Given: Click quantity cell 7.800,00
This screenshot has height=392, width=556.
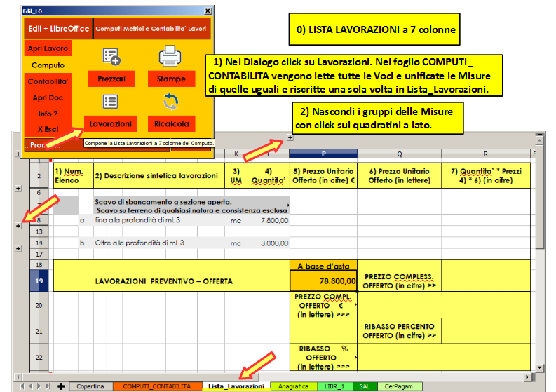Looking at the screenshot, I should tap(269, 220).
